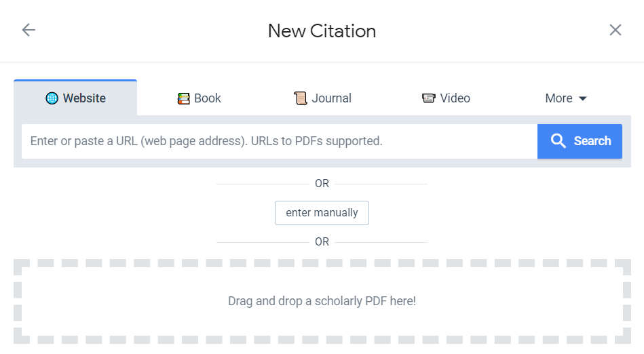Focus the URL entry field

[280, 141]
